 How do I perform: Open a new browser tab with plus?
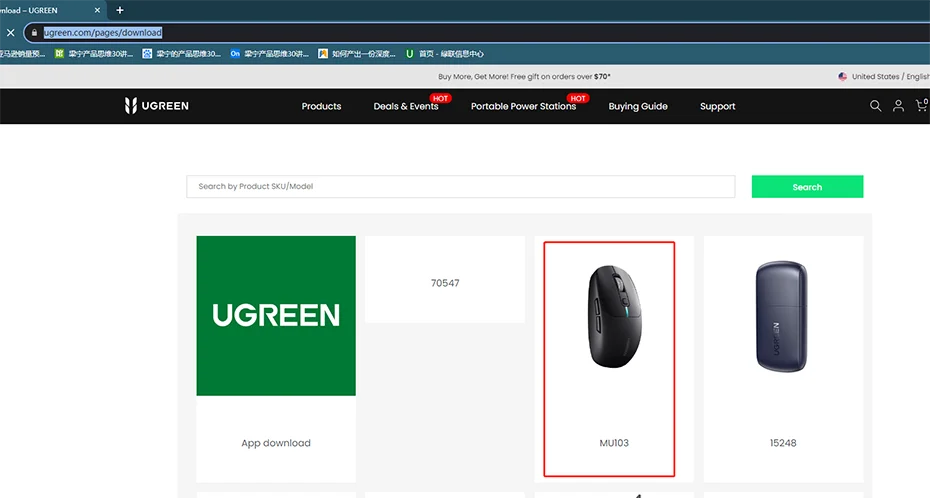coord(120,10)
